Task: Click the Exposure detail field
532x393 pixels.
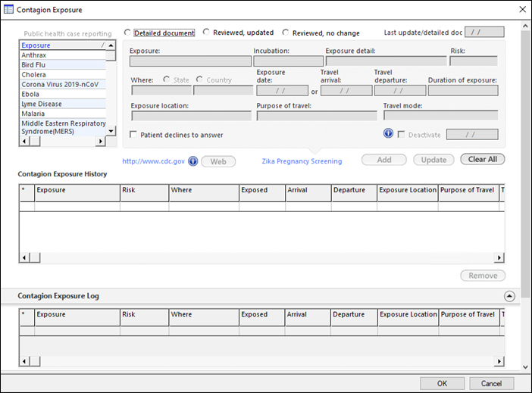Action: pos(386,61)
